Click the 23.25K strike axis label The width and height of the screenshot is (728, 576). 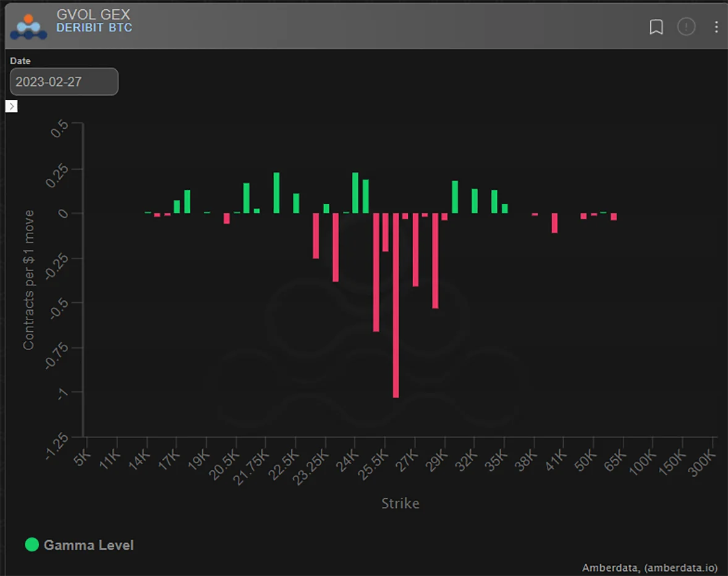click(x=311, y=467)
